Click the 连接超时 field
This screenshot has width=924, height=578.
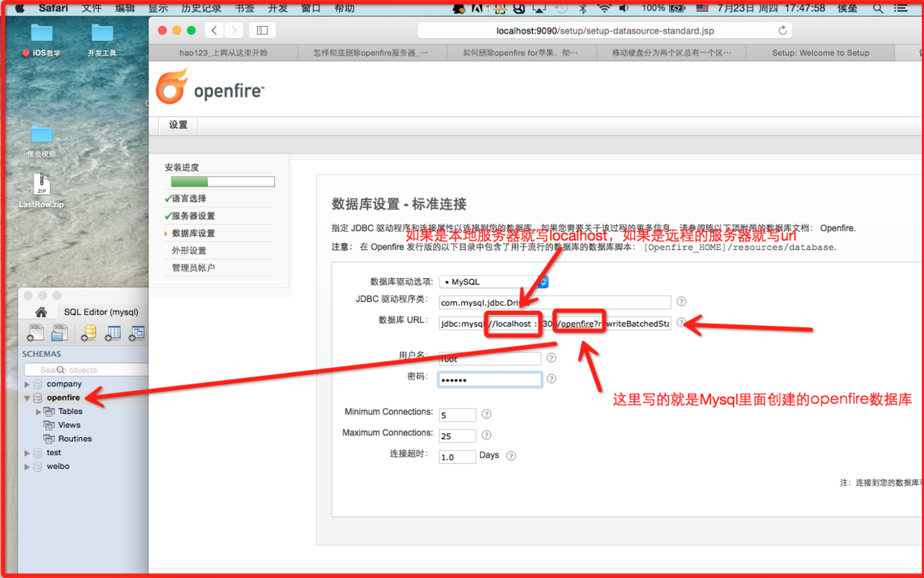coord(458,456)
